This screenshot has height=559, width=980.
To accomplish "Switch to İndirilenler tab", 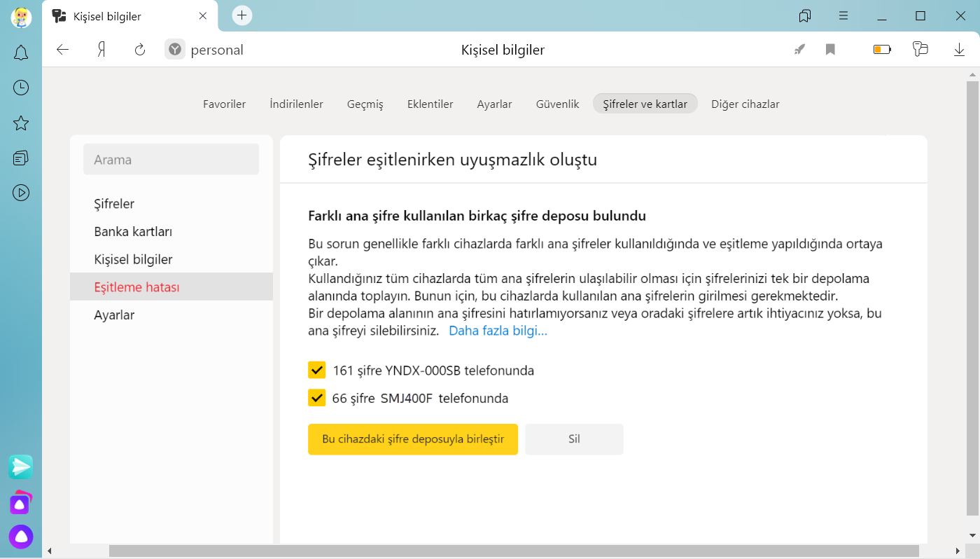I will (x=297, y=104).
